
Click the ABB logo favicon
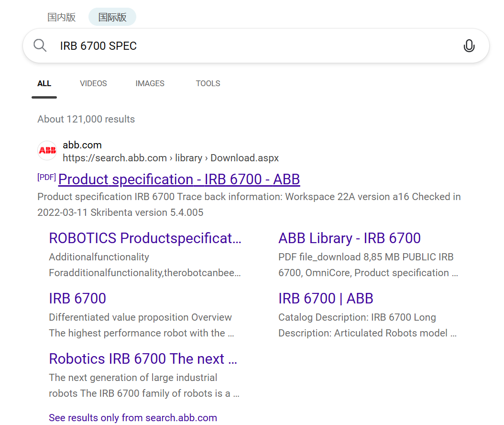[47, 150]
